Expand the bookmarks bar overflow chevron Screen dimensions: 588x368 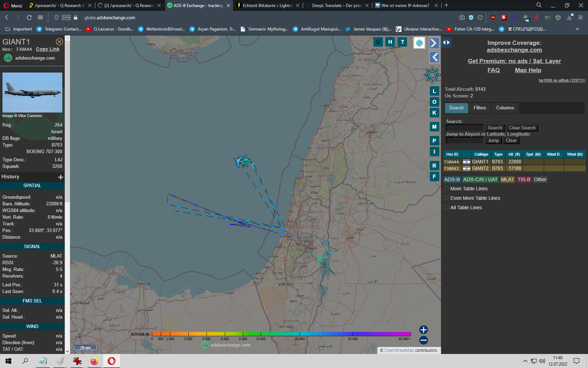click(x=577, y=29)
